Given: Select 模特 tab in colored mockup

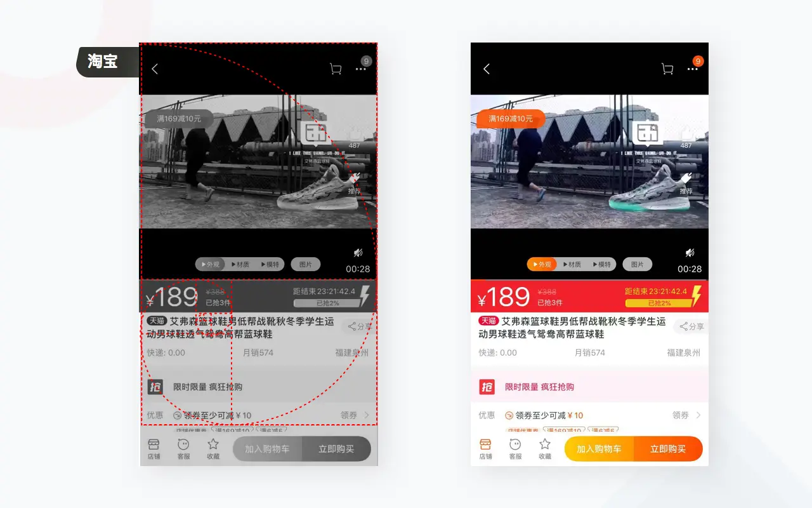Looking at the screenshot, I should (602, 264).
